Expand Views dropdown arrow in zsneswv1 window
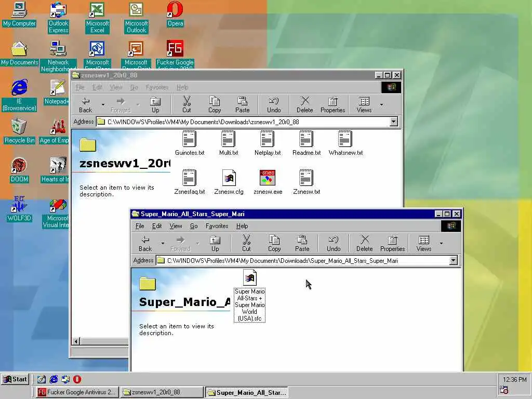This screenshot has height=399, width=532. pyautogui.click(x=381, y=104)
